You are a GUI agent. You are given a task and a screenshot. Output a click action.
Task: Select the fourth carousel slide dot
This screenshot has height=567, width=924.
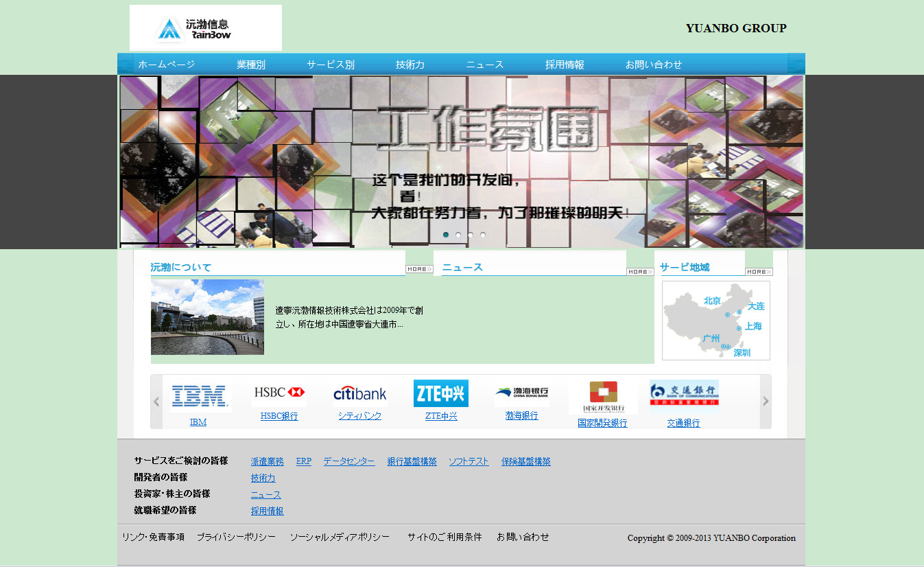pyautogui.click(x=483, y=235)
